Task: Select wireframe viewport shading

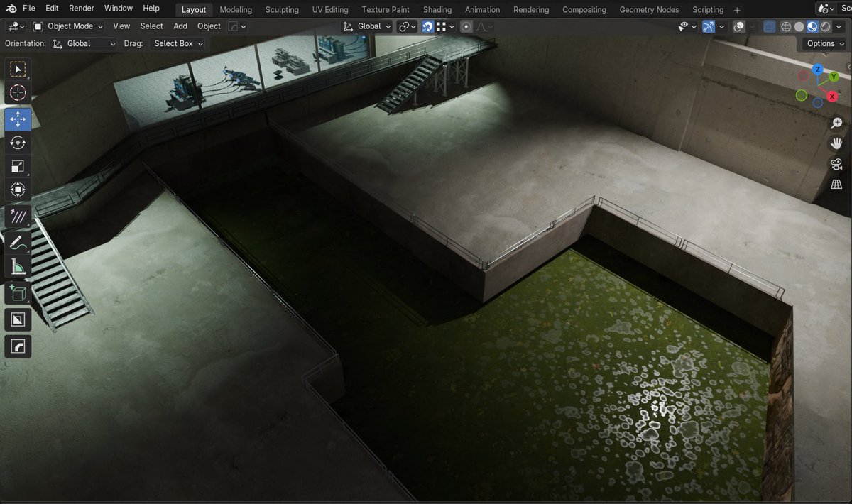Action: (x=786, y=26)
